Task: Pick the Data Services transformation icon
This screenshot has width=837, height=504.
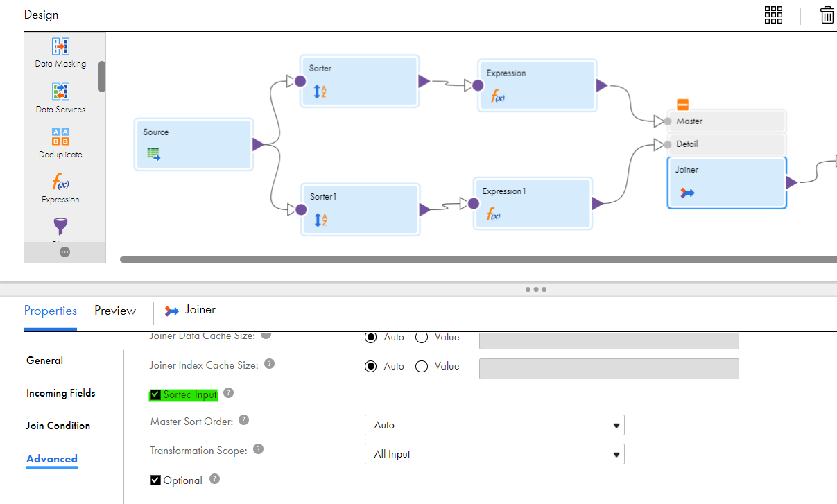Action: click(60, 92)
